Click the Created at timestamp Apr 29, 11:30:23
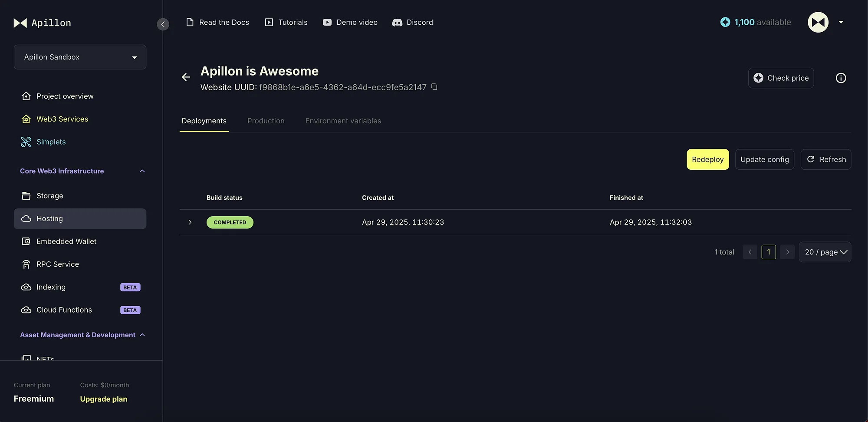The width and height of the screenshot is (868, 422). (x=403, y=222)
